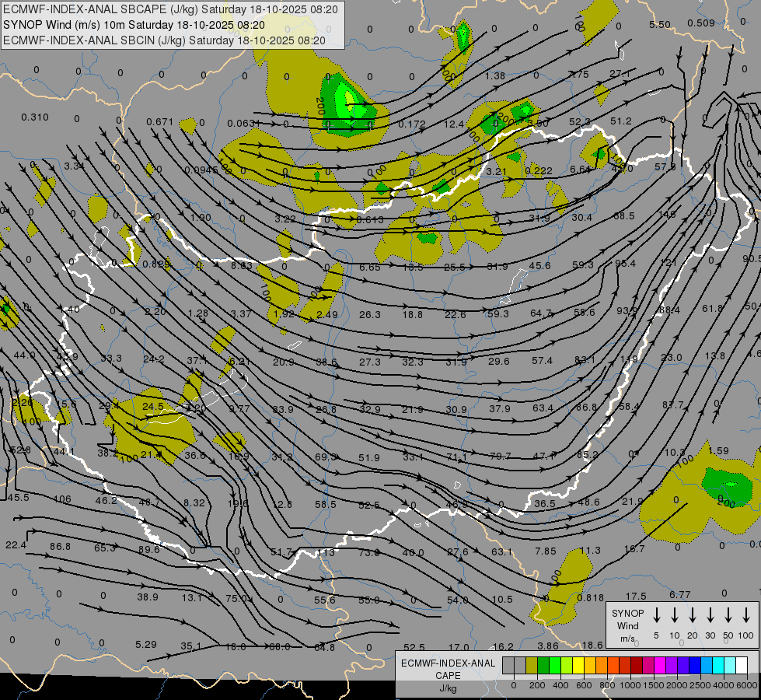Click the map value 1.38
761x700 pixels.
pyautogui.click(x=495, y=75)
